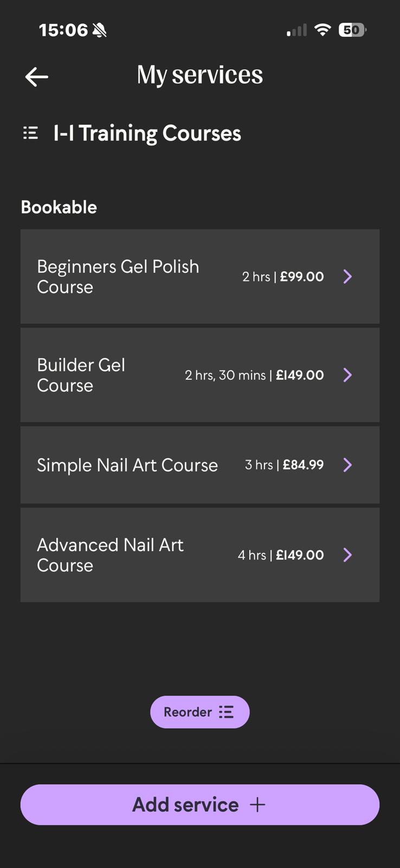Tap the 4 hrs duration on Advanced Nail Art
400x868 pixels.
[x=251, y=555]
